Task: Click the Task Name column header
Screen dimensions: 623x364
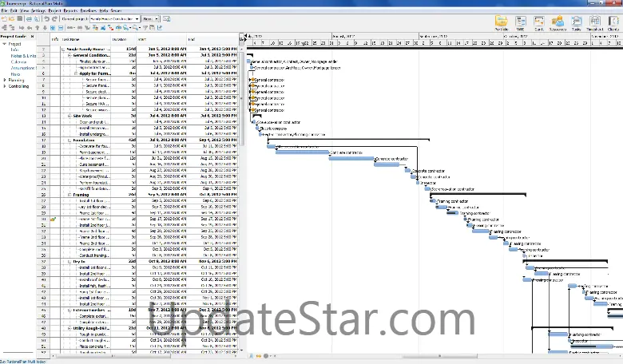Action: (x=85, y=39)
